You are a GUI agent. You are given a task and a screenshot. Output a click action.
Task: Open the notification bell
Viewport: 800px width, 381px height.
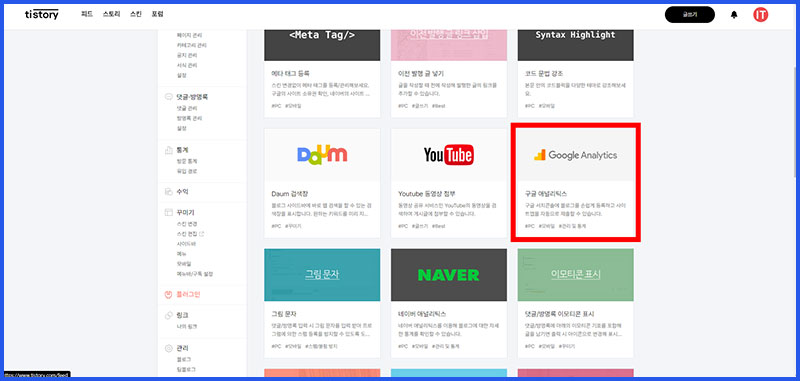(x=734, y=15)
